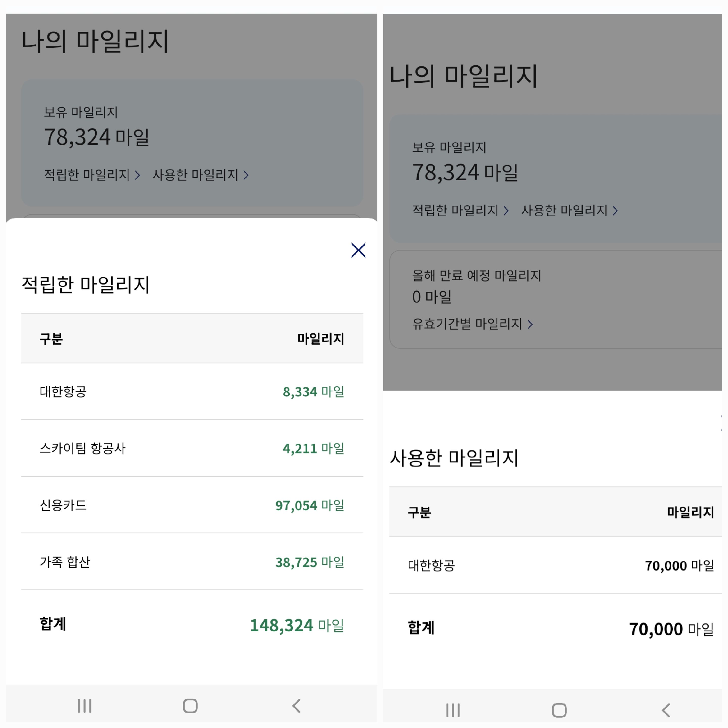Open 적립한 마일리지 link in left panel
Viewport: 728px width, 728px height.
point(87,175)
